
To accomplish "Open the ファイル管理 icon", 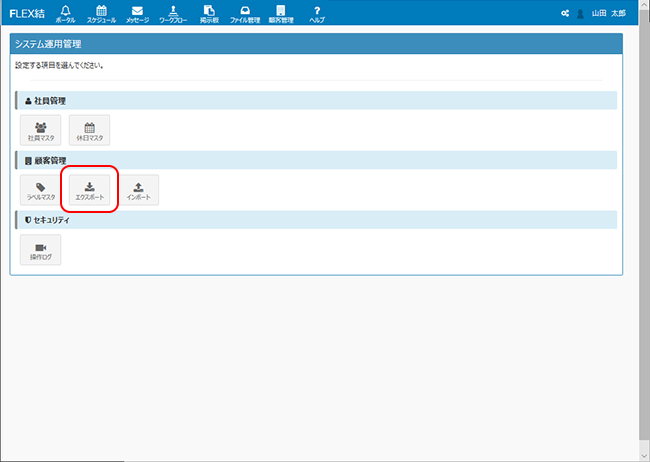I will click(245, 14).
